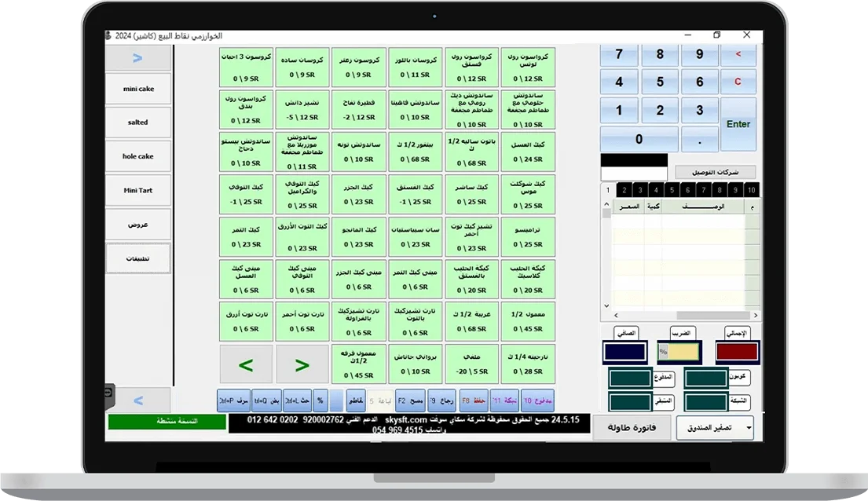Switch to invoice tab 10

coord(751,190)
